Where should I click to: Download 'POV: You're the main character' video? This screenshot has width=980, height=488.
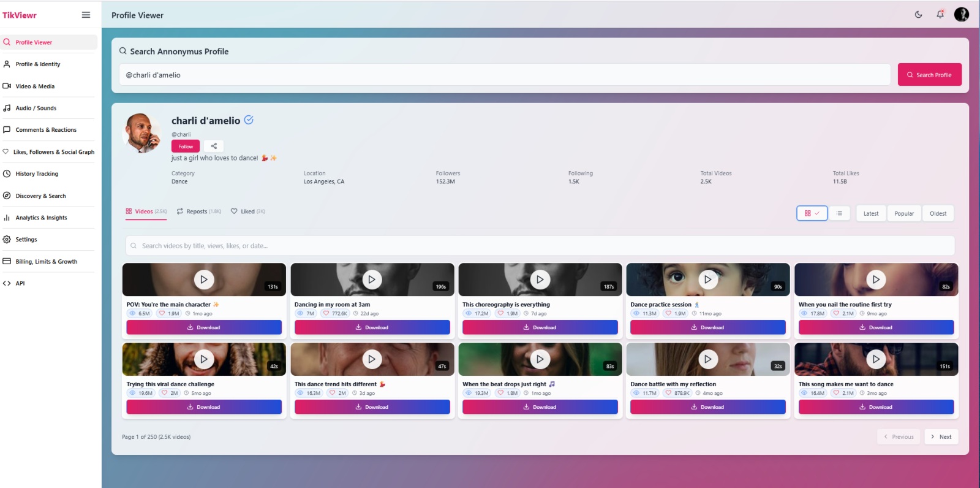click(x=204, y=327)
